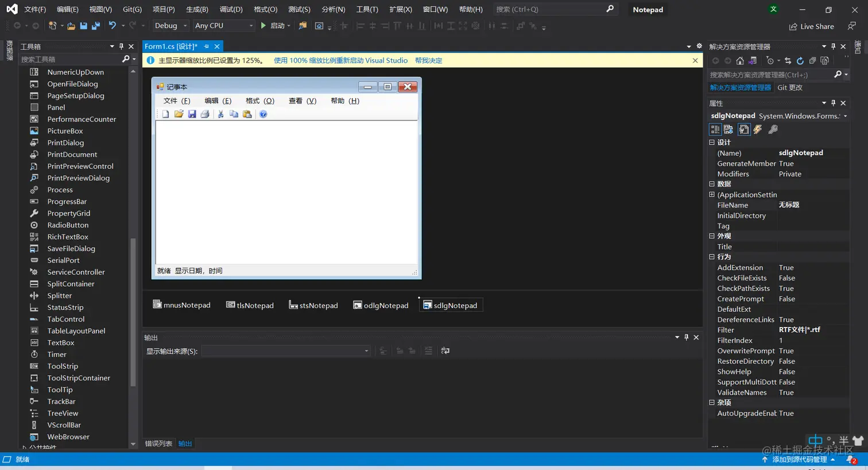Image resolution: width=868 pixels, height=470 pixels.
Task: Open Properties object selector dropdown
Action: click(845, 116)
